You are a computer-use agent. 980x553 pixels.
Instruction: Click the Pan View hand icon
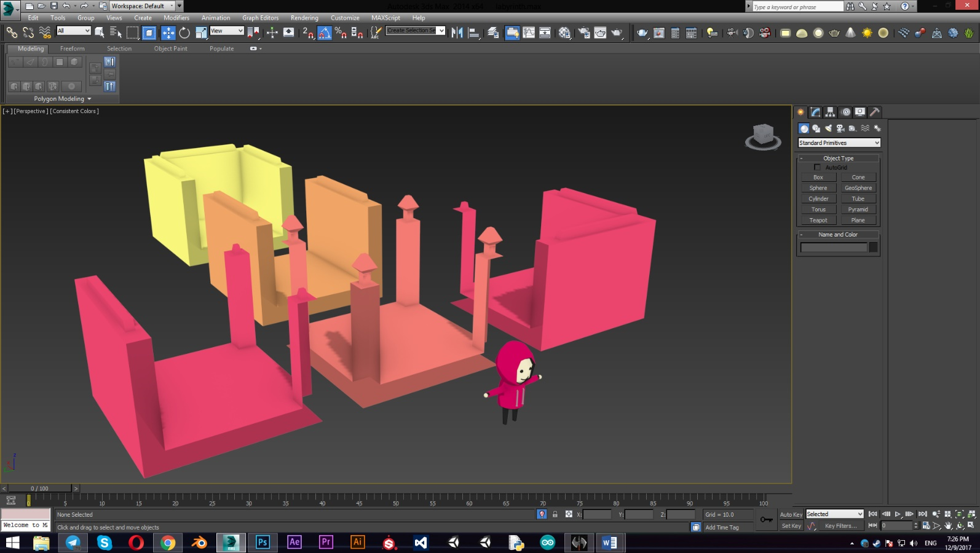(x=948, y=526)
